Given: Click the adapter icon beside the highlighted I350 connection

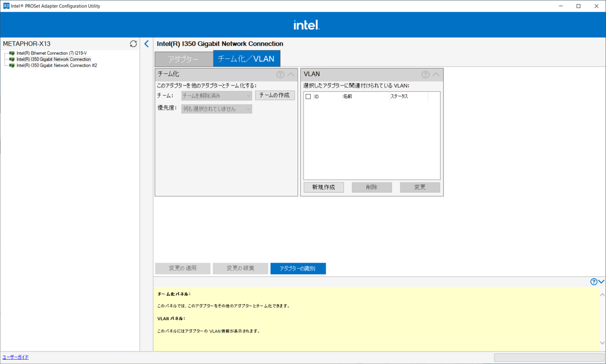Looking at the screenshot, I should (x=11, y=59).
